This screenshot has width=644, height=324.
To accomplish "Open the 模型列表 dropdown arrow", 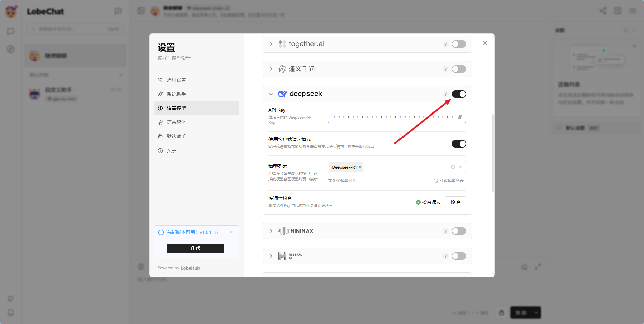I will pos(460,167).
